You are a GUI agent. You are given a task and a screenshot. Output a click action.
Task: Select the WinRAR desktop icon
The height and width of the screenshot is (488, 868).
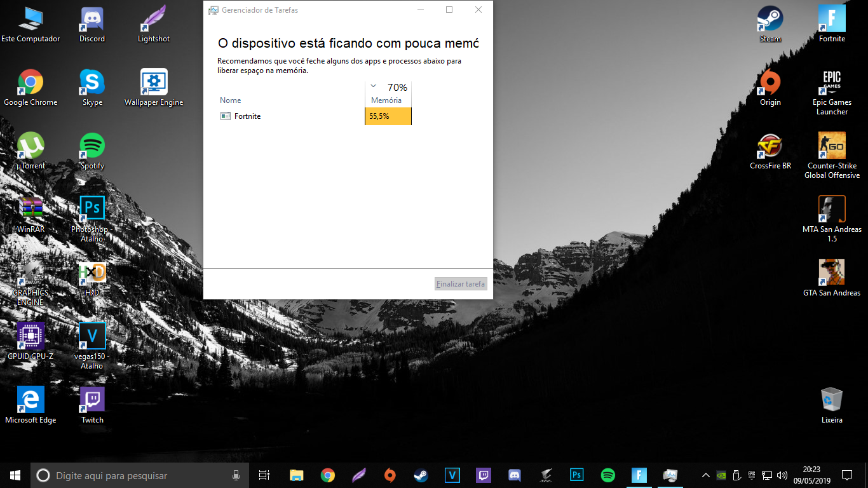pyautogui.click(x=31, y=215)
